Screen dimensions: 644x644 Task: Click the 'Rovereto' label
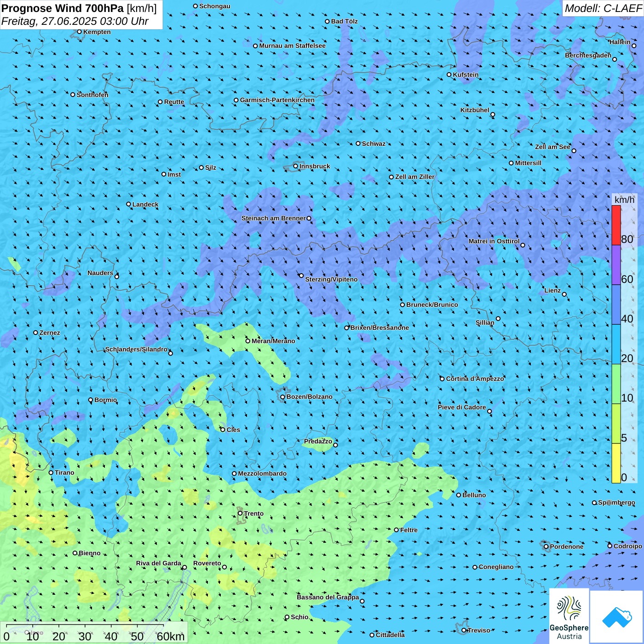click(207, 563)
